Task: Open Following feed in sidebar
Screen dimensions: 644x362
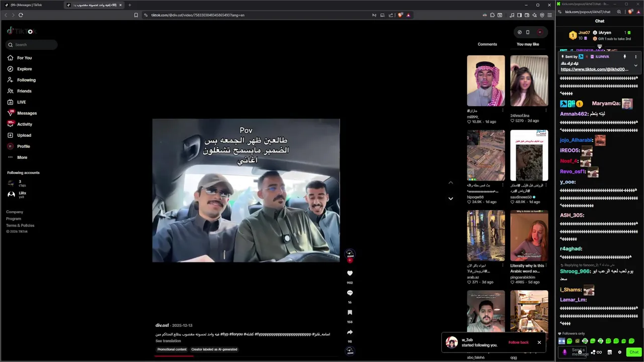Action: coord(22,80)
